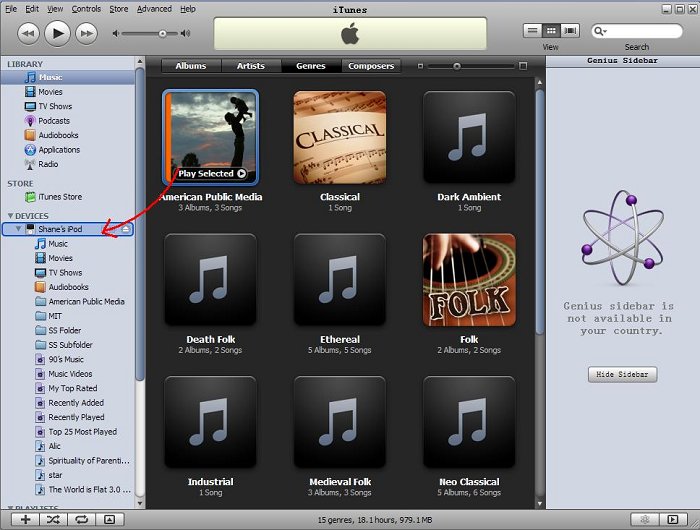The width and height of the screenshot is (700, 530).
Task: Click the Previous track rewind button
Action: pyautogui.click(x=28, y=33)
